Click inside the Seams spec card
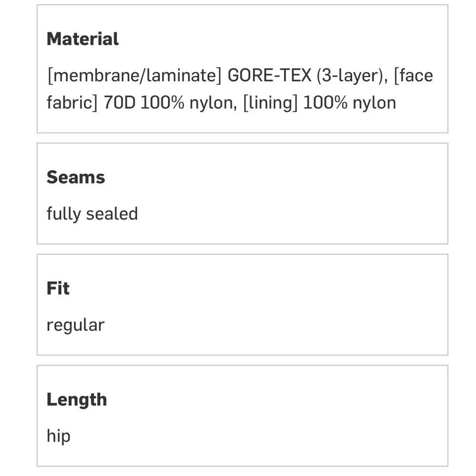Image resolution: width=476 pixels, height=476 pixels. [243, 194]
